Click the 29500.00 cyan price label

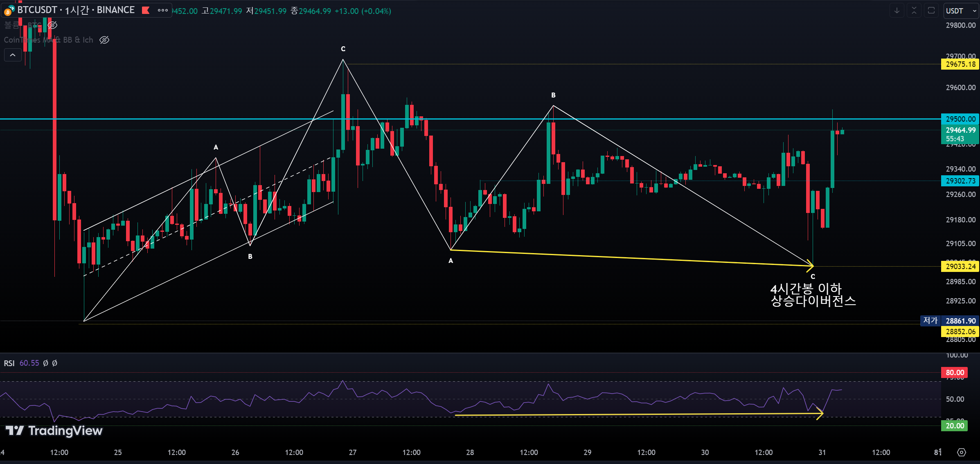pos(960,119)
